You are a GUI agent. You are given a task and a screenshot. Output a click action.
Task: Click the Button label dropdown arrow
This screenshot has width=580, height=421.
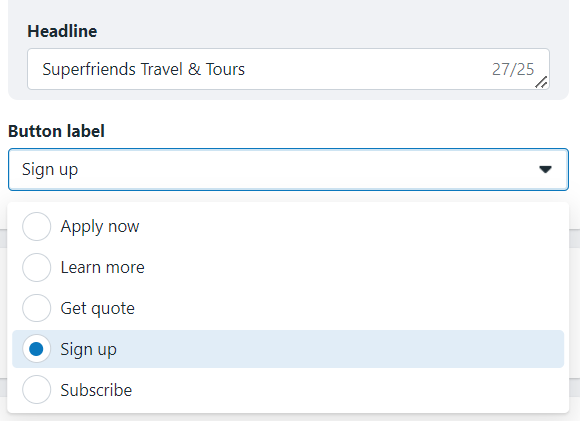coord(545,169)
